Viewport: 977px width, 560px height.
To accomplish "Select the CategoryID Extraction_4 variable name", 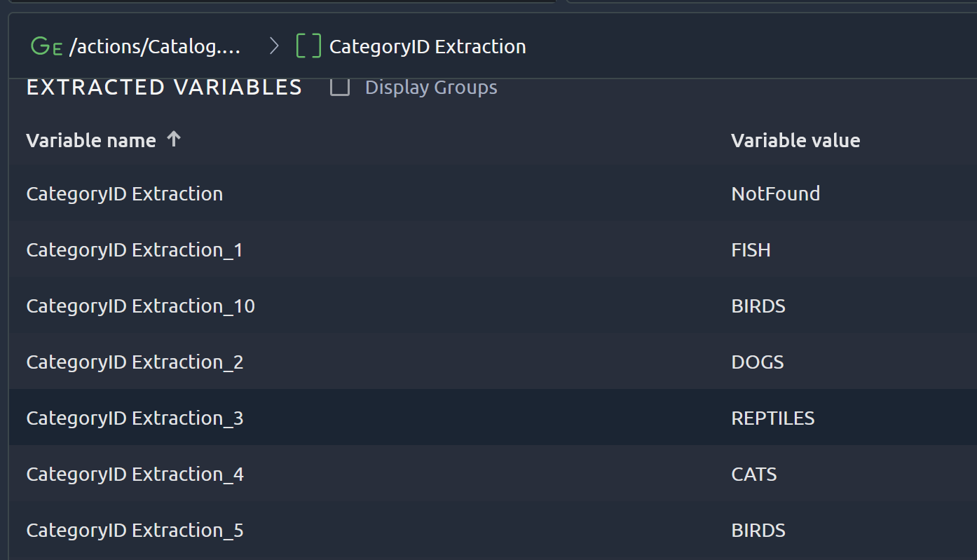I will tap(135, 474).
